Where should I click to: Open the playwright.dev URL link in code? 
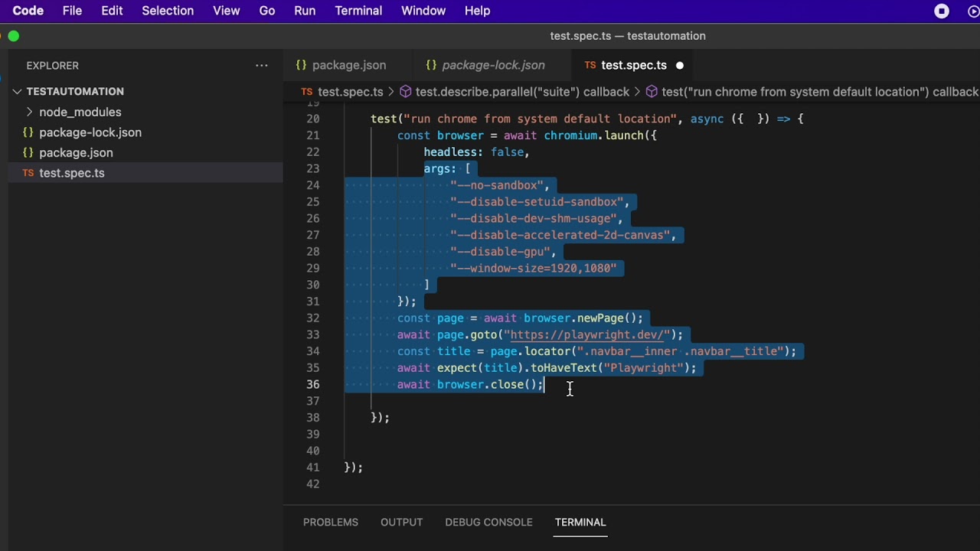[590, 335]
